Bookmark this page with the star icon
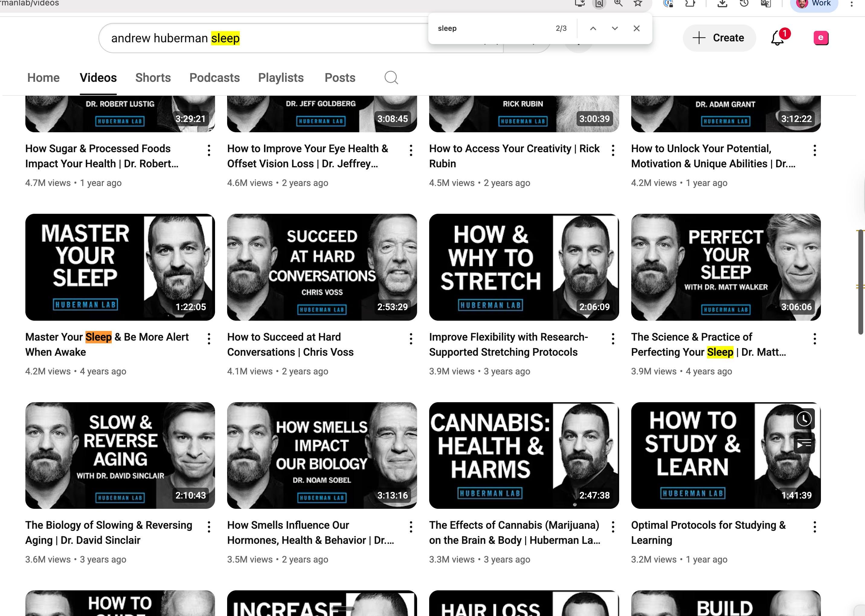865x616 pixels. pos(638,4)
